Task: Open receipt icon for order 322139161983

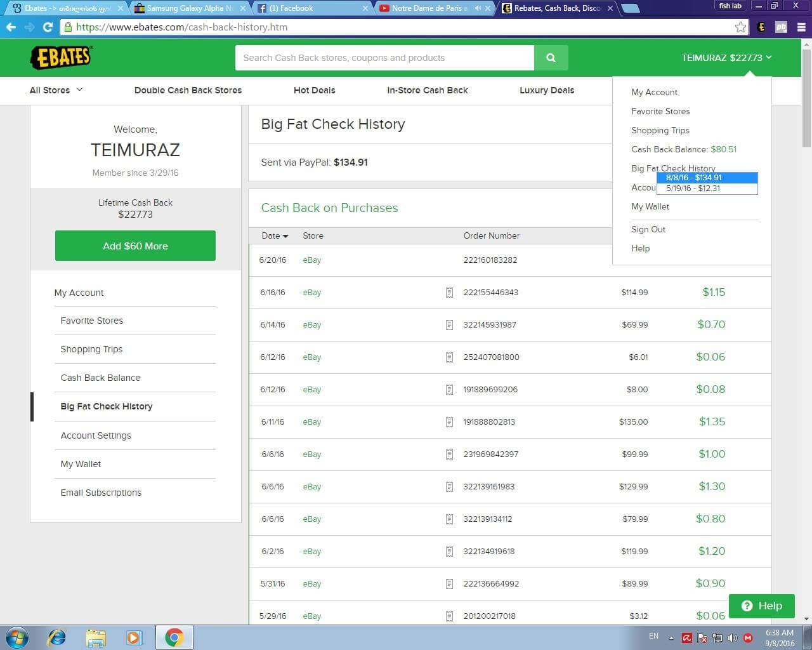Action: [449, 487]
